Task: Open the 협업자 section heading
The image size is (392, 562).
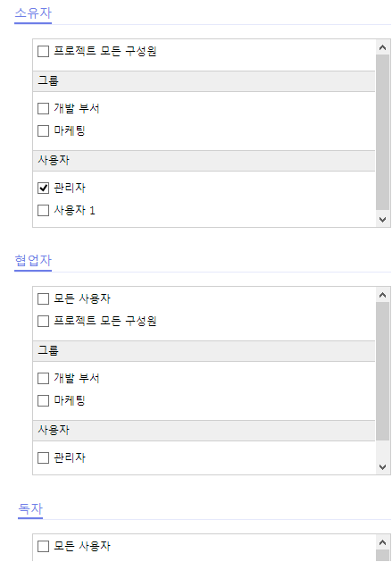Action: click(x=33, y=261)
